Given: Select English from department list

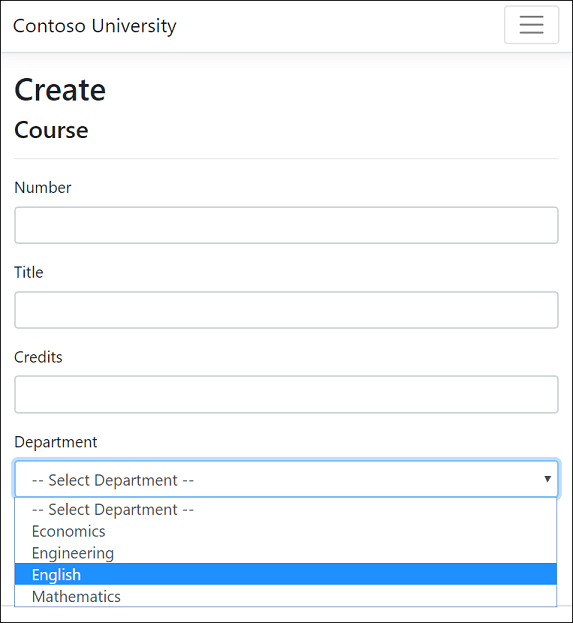Looking at the screenshot, I should click(285, 574).
